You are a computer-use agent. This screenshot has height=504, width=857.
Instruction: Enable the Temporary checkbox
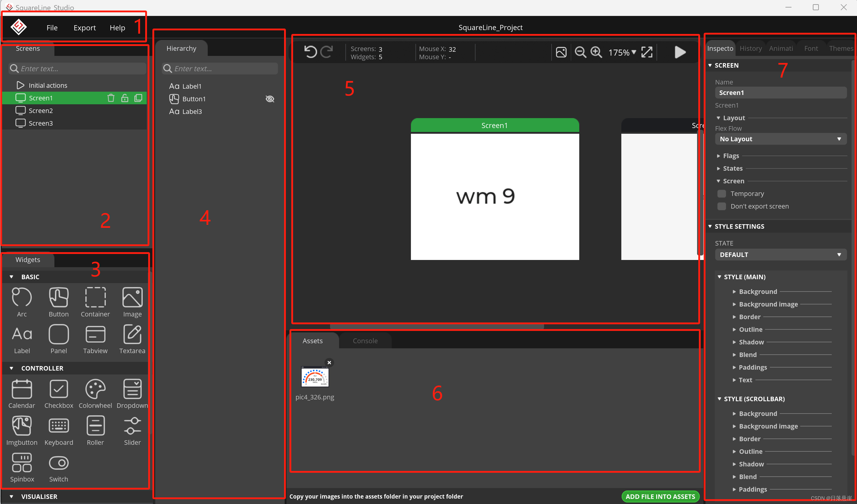[x=721, y=193]
